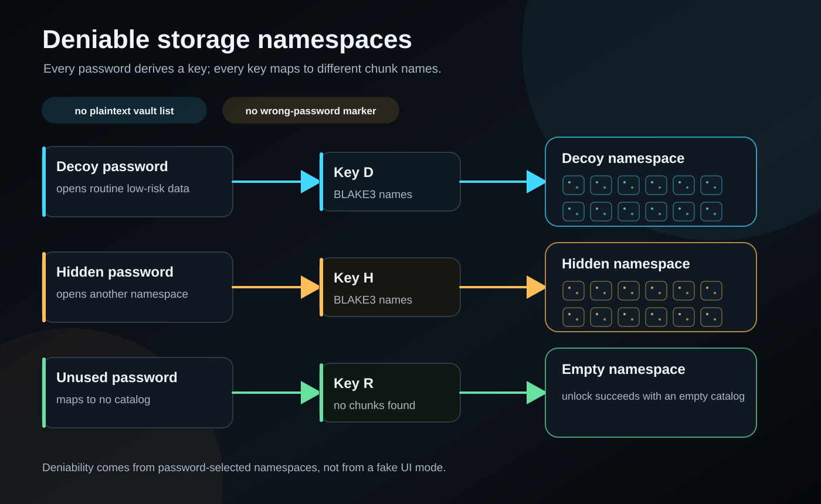
Task: Click the green arrow from Unused password to Key R
Action: 276,393
